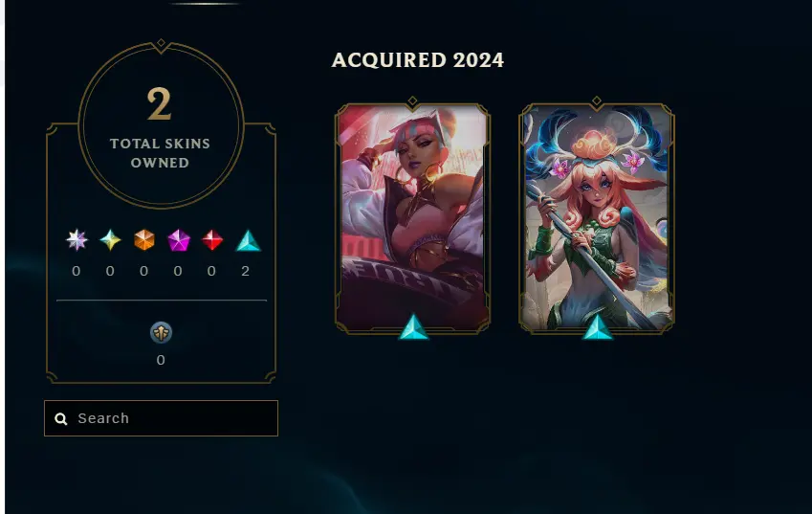Select the teal triangle rarity gem filter
This screenshot has width=812, height=514.
(x=248, y=241)
